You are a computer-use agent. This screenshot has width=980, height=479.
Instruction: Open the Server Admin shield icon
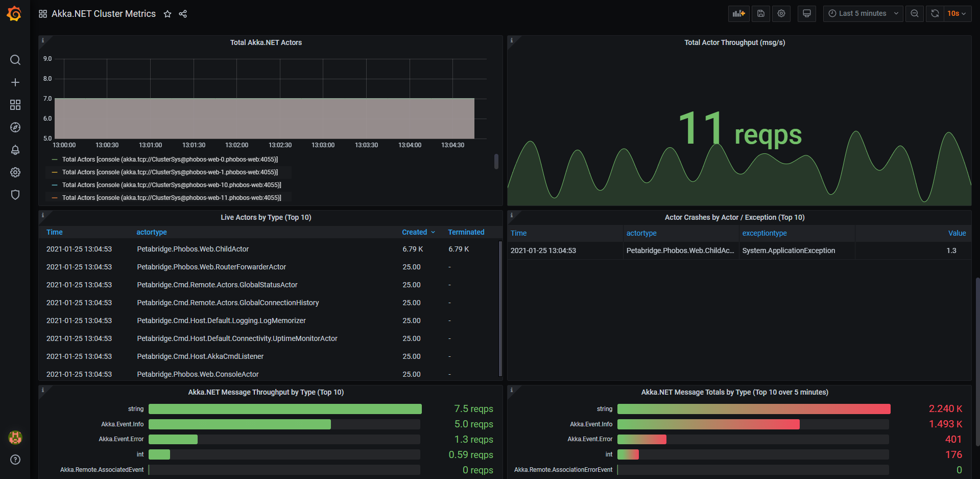pos(15,195)
